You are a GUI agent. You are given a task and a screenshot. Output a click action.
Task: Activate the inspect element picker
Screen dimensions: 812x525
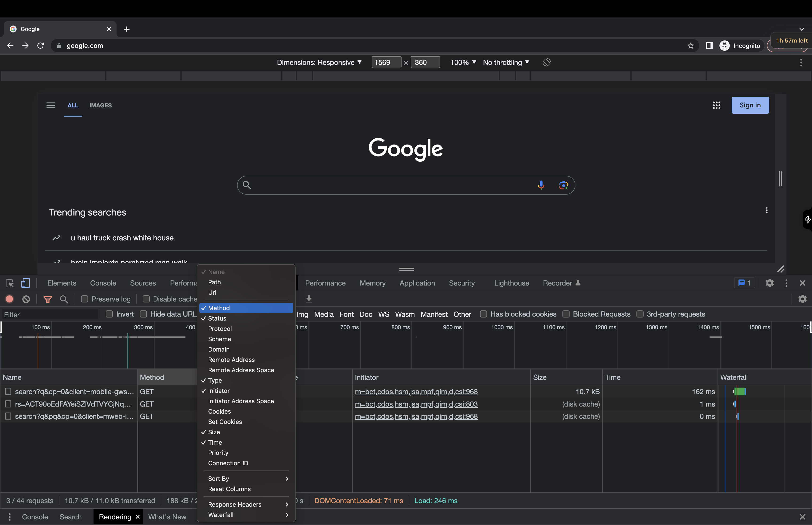(x=10, y=283)
